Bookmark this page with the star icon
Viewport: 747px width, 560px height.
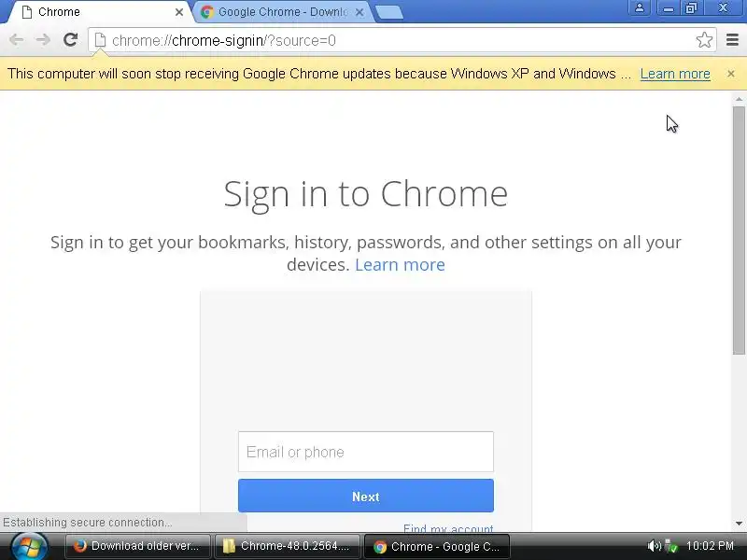[x=704, y=40]
